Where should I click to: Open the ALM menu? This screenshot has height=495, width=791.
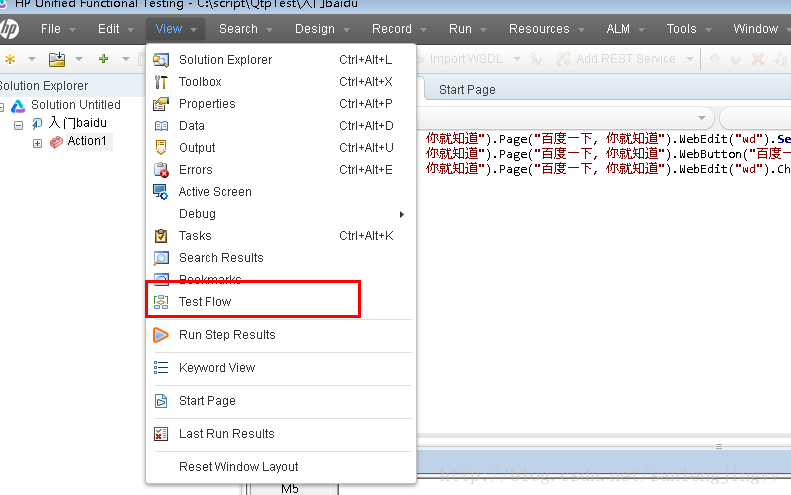click(625, 29)
